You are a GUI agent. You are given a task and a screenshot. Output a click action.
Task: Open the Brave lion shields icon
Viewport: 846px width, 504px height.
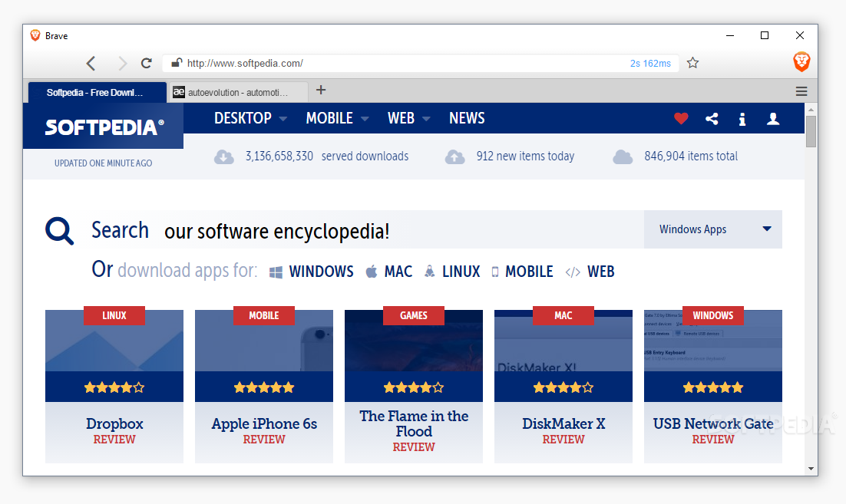point(801,61)
